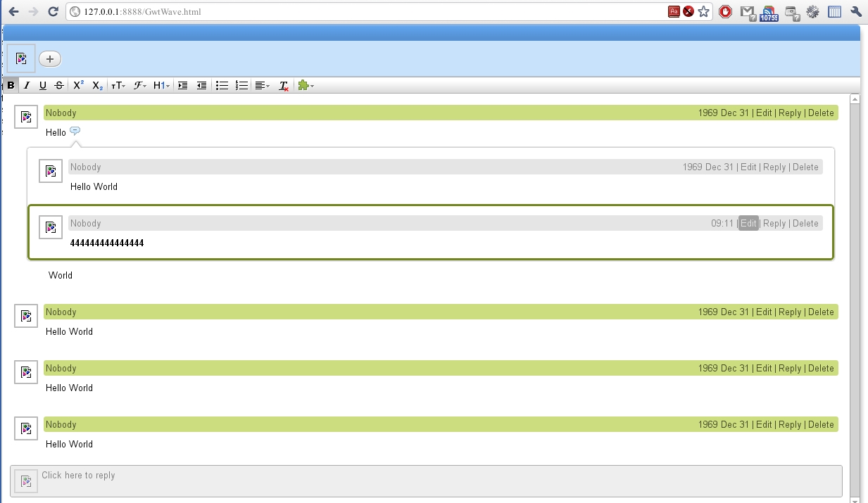Clear text formatting

(x=283, y=85)
